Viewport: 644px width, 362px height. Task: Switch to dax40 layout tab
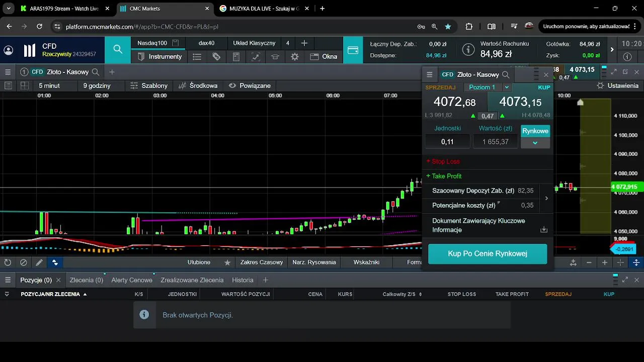click(x=206, y=43)
